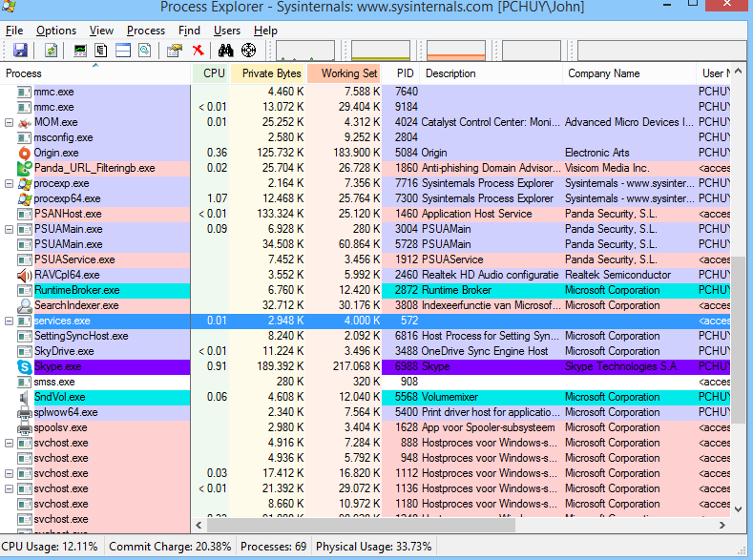Image resolution: width=753 pixels, height=560 pixels.
Task: Open the Properties toolbar icon
Action: 175,50
